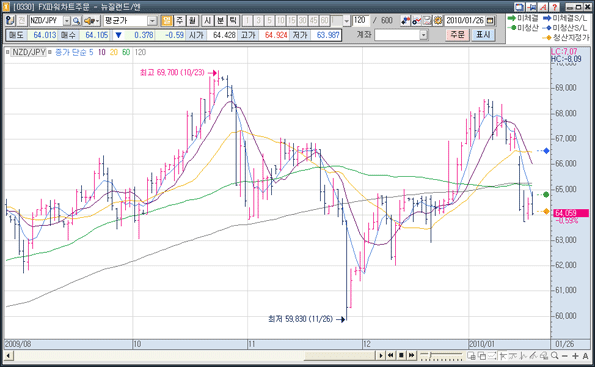Expand the 평균가 price type dropdown
This screenshot has width=595, height=367.
[x=152, y=20]
